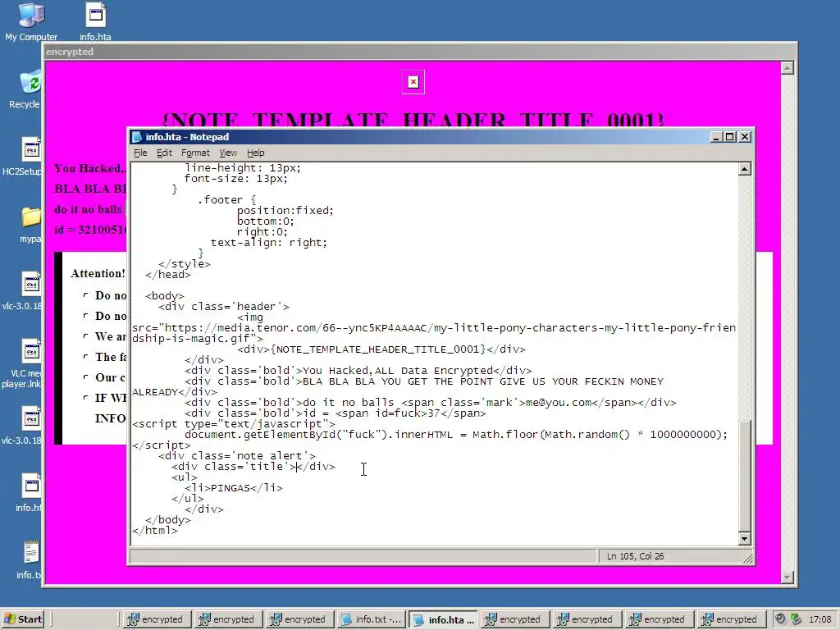This screenshot has width=840, height=630.
Task: Open the File menu in Notepad
Action: click(x=140, y=153)
